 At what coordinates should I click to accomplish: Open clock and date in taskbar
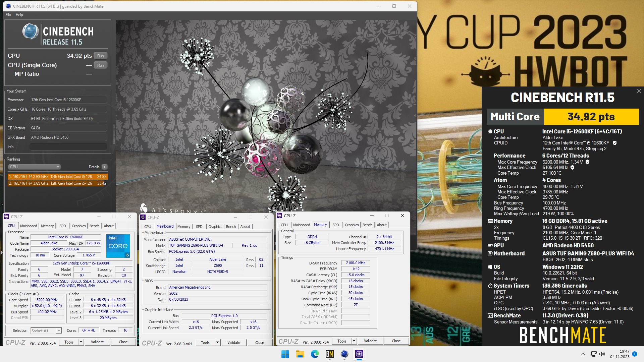[620, 354]
